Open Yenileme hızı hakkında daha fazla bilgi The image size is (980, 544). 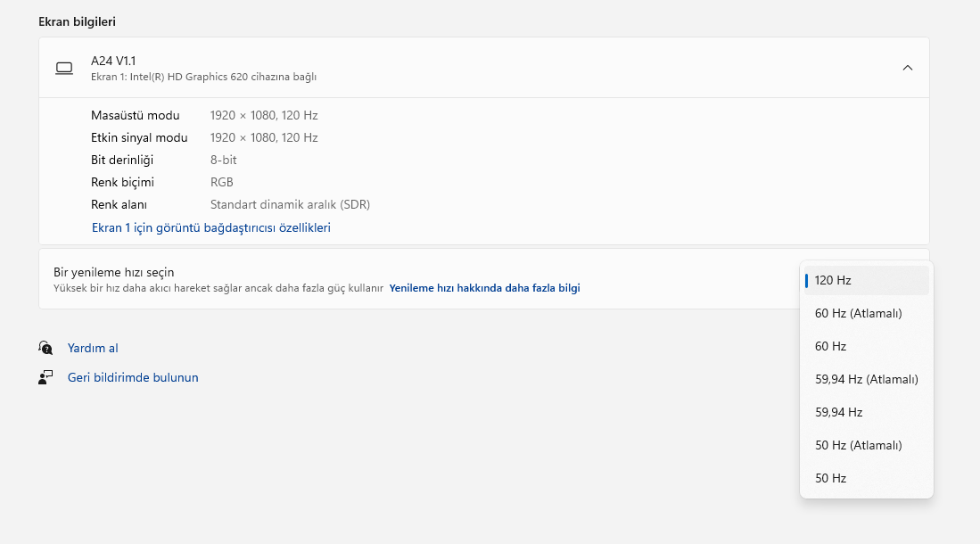coord(484,288)
